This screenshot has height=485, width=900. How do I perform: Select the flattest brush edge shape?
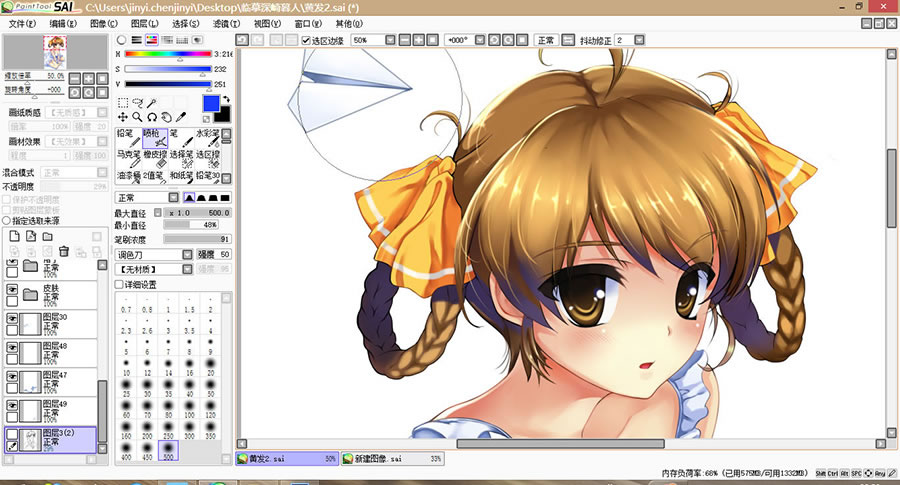coord(225,197)
